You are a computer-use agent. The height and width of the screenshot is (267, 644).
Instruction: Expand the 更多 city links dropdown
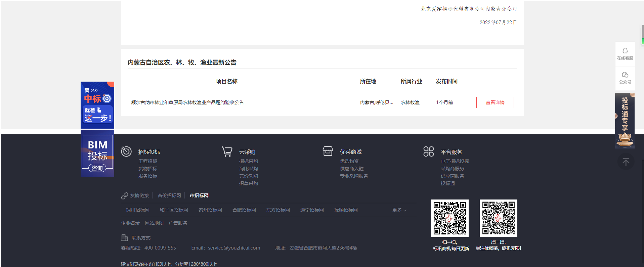[399, 210]
